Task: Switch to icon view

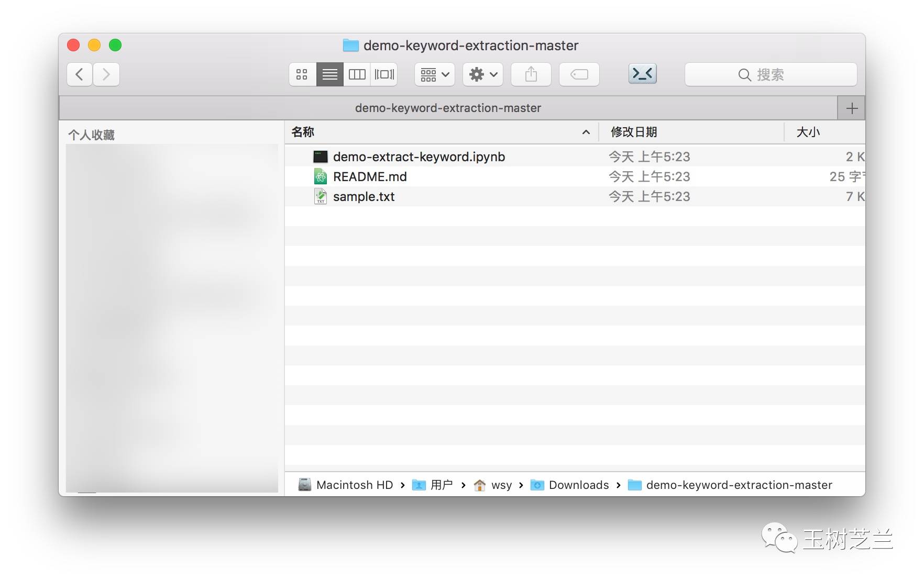Action: point(302,74)
